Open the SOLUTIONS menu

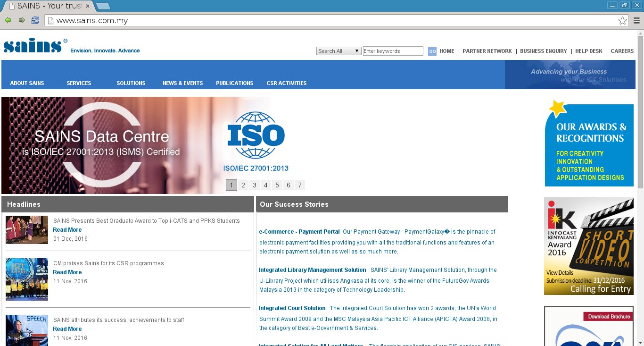[x=131, y=83]
